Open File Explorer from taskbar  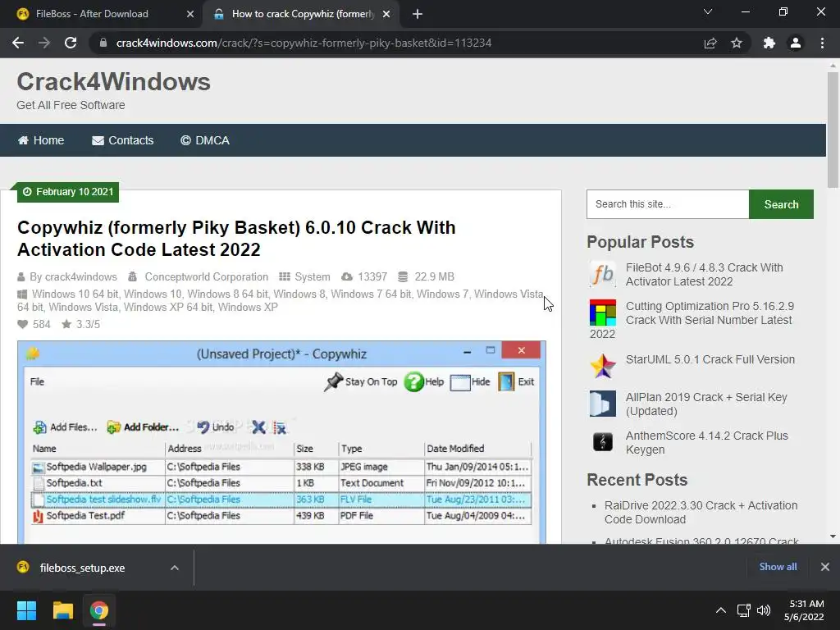[x=62, y=610]
